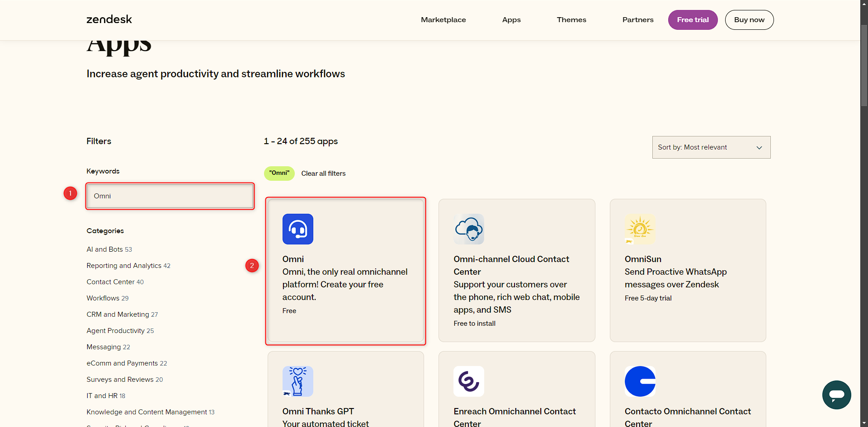Open the Apps nav item

click(x=511, y=20)
